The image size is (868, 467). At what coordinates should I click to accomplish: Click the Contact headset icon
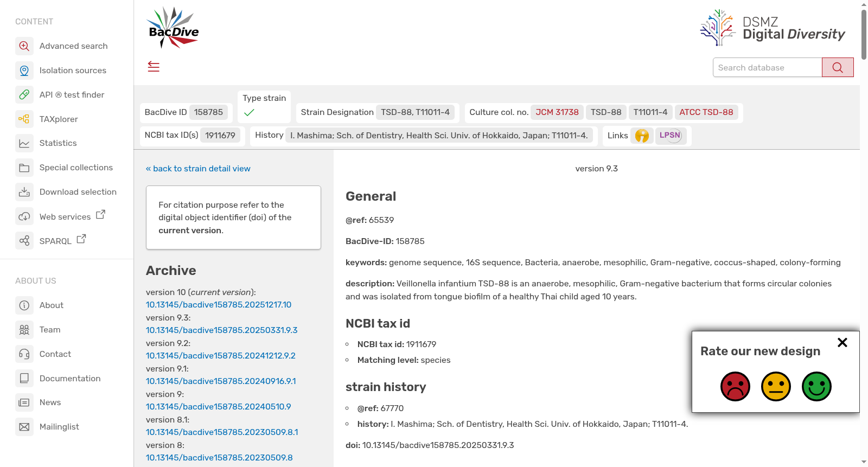[x=24, y=354]
